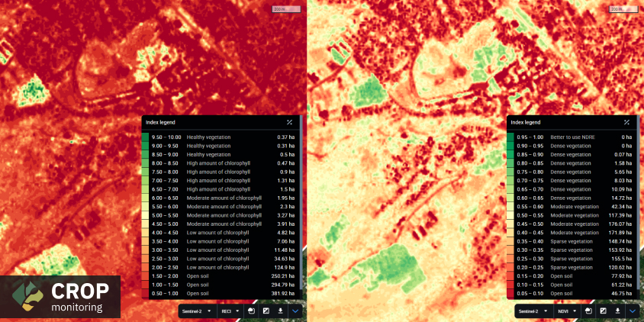
Task: Click the 0.50 – 1.00 Open soil color swatch
Action: tap(145, 294)
